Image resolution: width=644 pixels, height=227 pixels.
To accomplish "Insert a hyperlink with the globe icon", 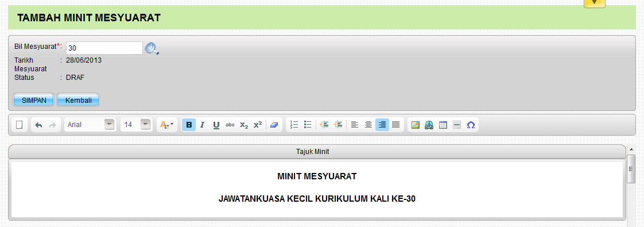I will point(429,125).
